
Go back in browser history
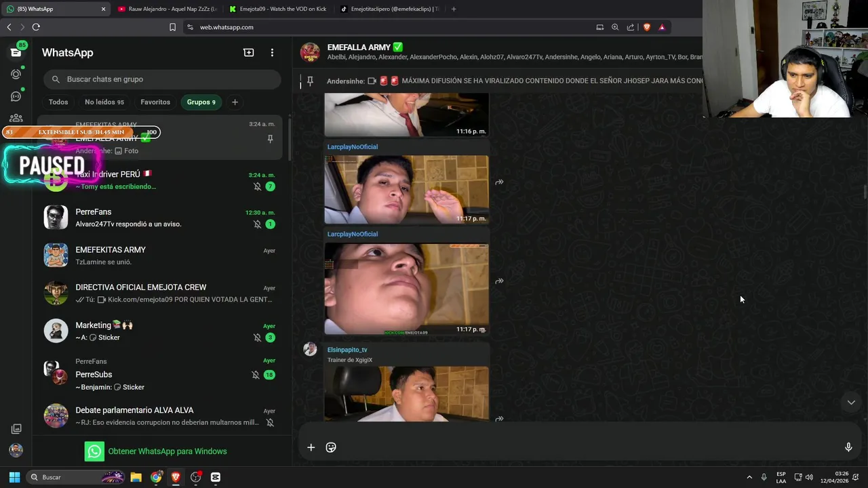pos(9,27)
